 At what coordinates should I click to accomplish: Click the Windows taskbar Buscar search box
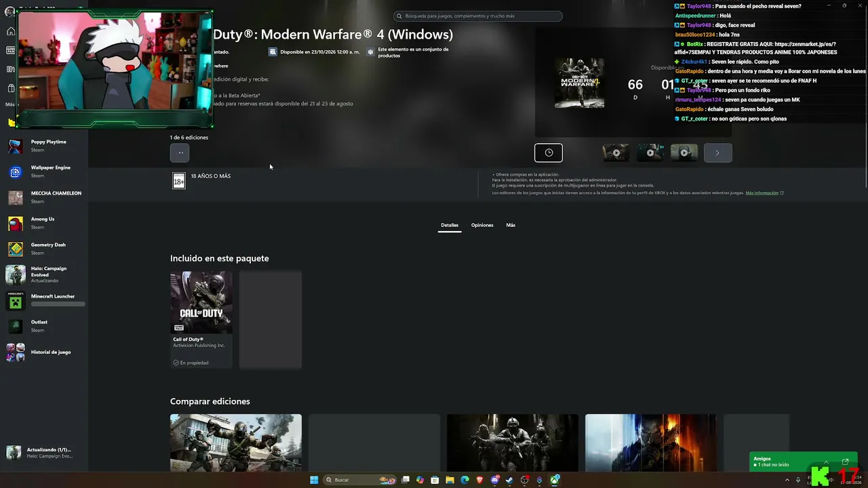click(359, 480)
